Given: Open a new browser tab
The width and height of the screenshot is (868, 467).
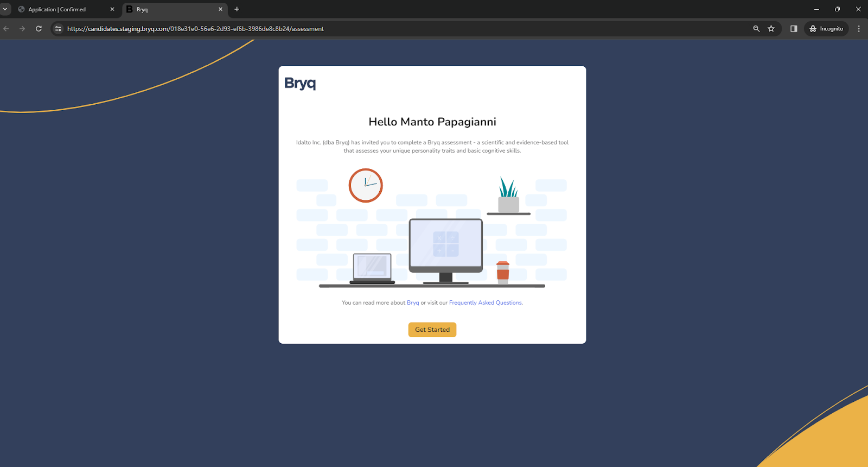Looking at the screenshot, I should 237,9.
